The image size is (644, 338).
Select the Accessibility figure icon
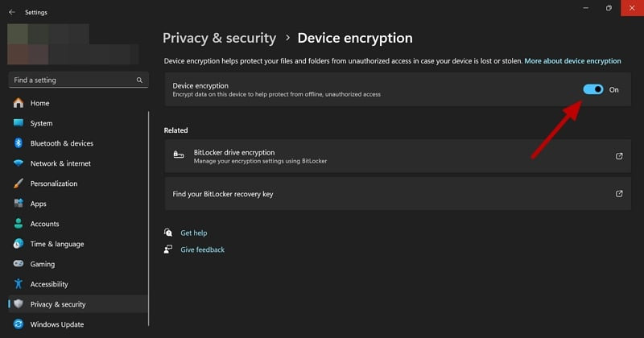(19, 284)
